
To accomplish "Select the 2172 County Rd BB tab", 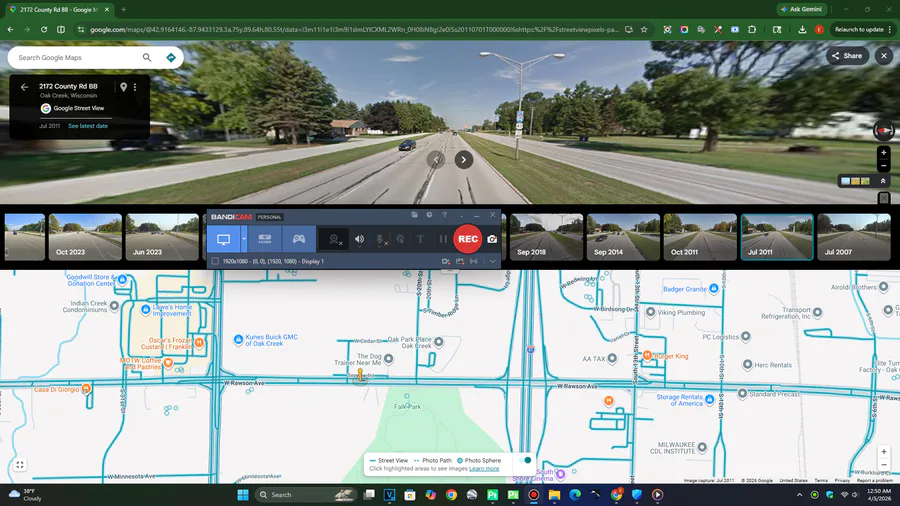I will tap(60, 9).
